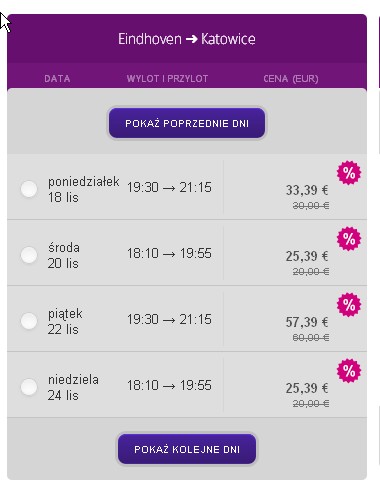Click percent badge on niedziela 24 lis
Screen dimensions: 380x487
tap(349, 371)
